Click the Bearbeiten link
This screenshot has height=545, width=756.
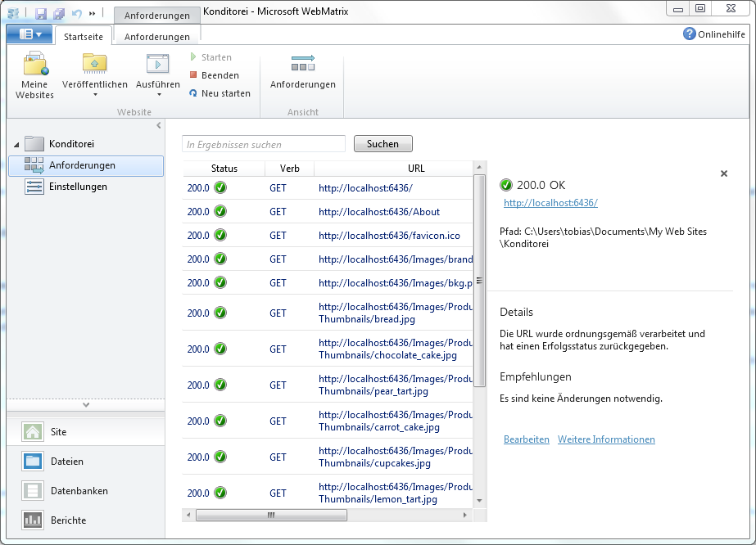(x=527, y=439)
